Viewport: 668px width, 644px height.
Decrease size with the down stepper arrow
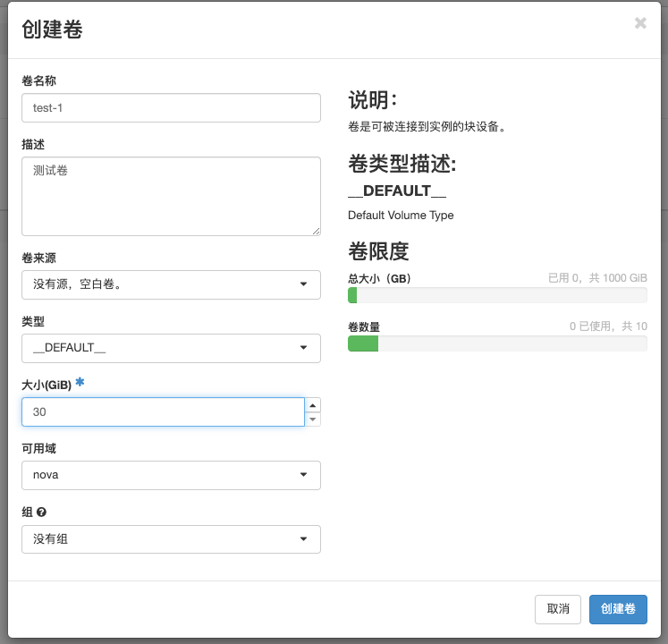pyautogui.click(x=313, y=419)
